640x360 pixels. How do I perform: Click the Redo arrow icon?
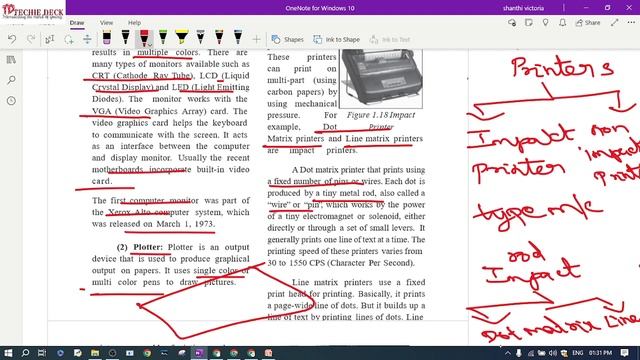(x=31, y=39)
